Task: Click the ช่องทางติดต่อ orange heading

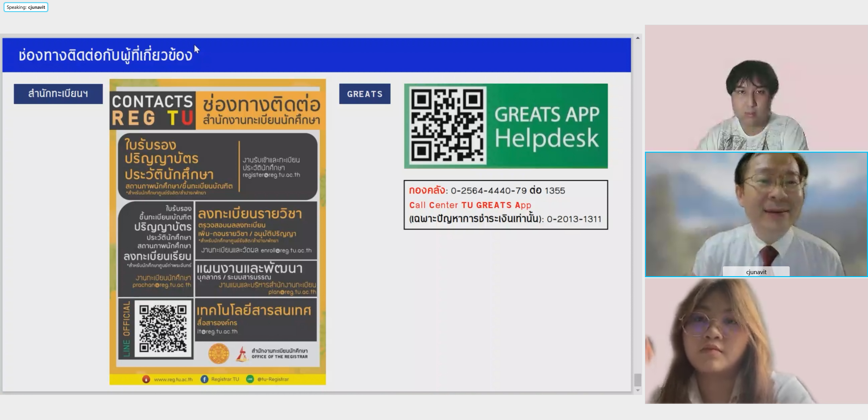Action: (x=262, y=104)
